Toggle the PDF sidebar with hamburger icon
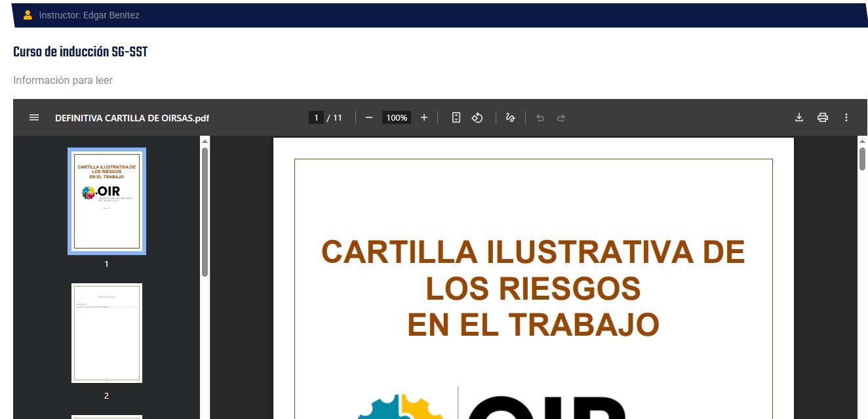 (x=34, y=117)
